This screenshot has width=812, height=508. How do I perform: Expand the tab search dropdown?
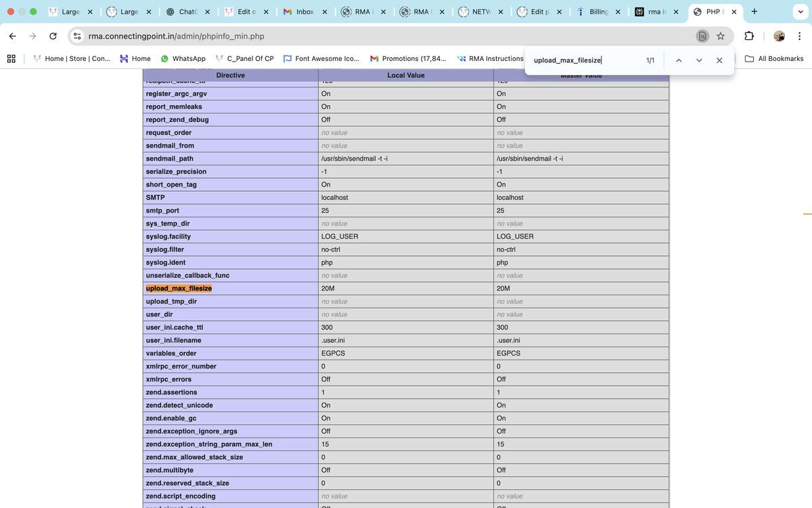800,12
